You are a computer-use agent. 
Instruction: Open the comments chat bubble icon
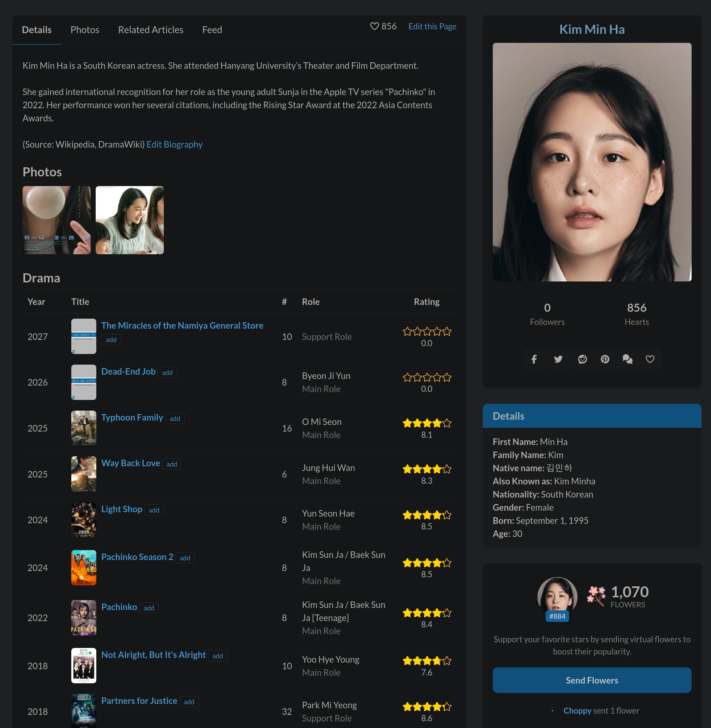pos(627,359)
